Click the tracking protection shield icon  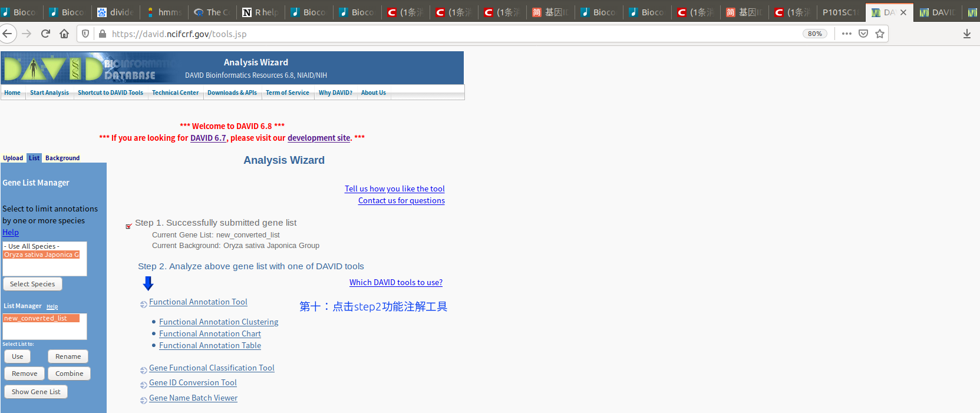85,34
